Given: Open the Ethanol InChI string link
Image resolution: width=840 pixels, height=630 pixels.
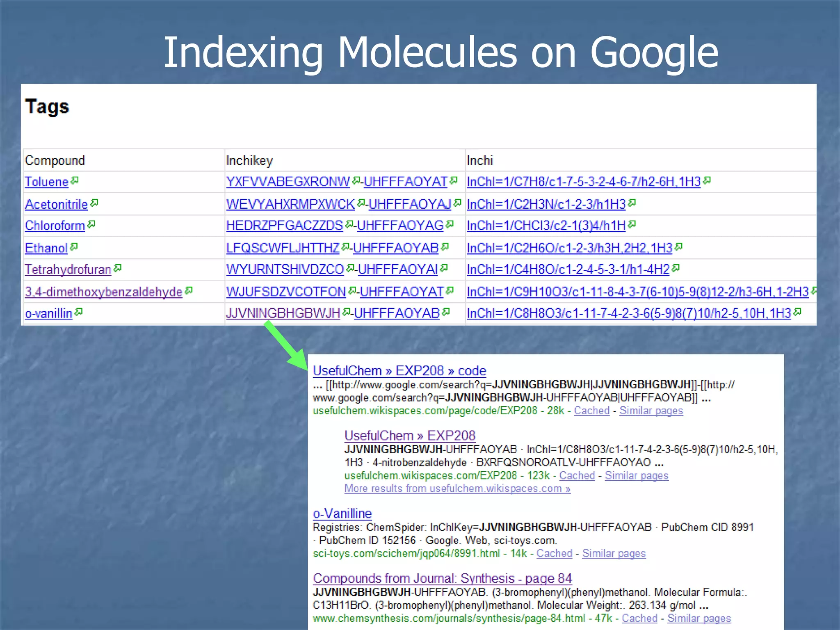Looking at the screenshot, I should (569, 248).
